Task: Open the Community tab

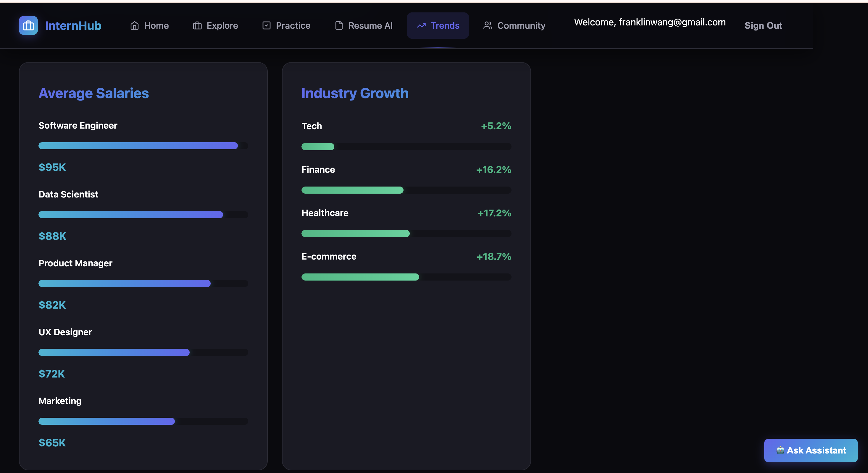Action: [514, 26]
